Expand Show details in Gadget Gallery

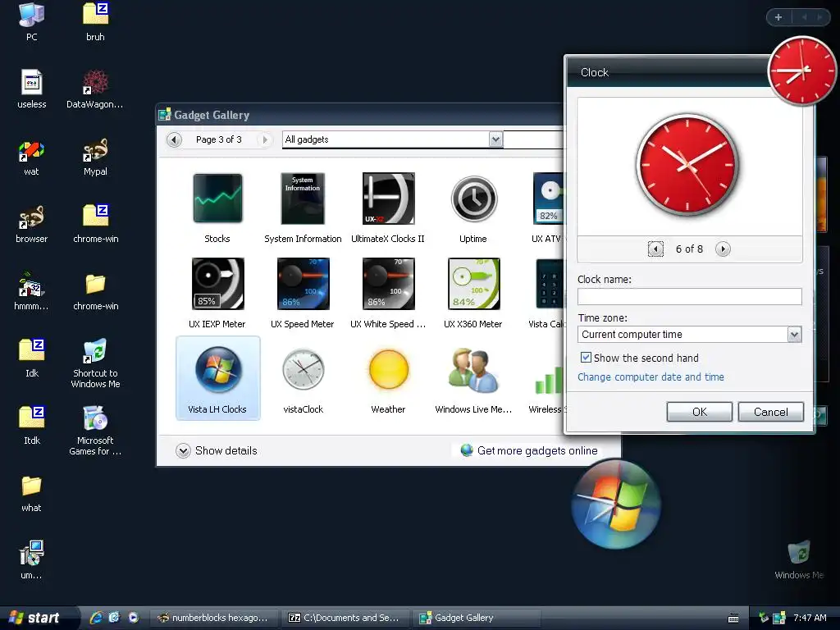[x=217, y=450]
